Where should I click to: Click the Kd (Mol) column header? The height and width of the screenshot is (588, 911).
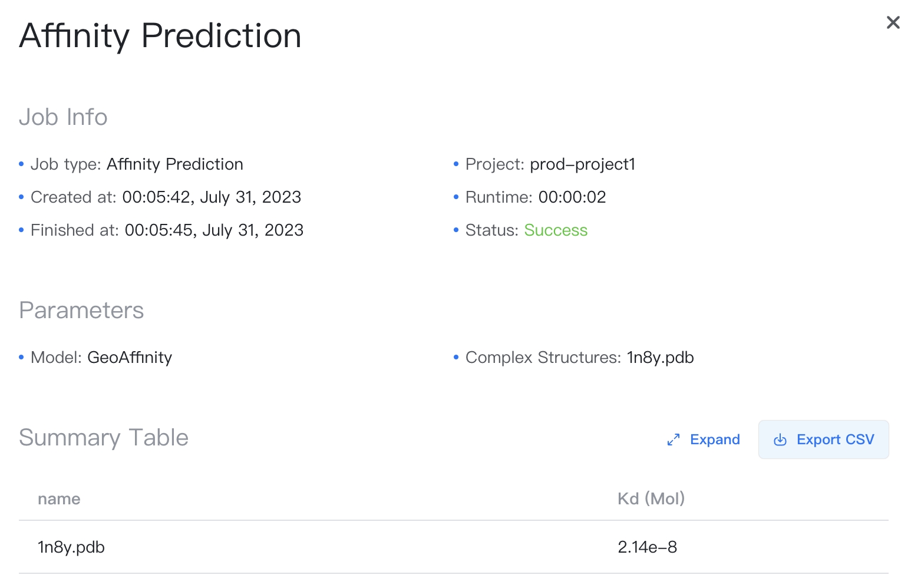pos(651,498)
